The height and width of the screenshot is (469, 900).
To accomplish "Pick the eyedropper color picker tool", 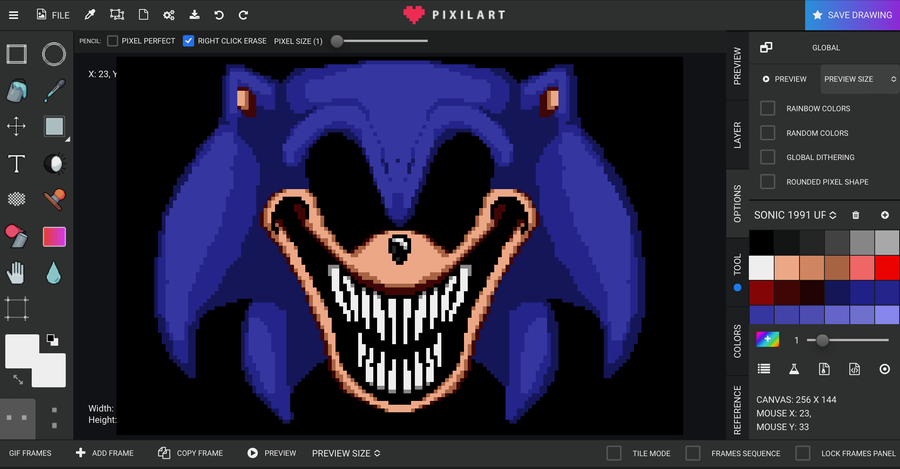I will pos(54,91).
